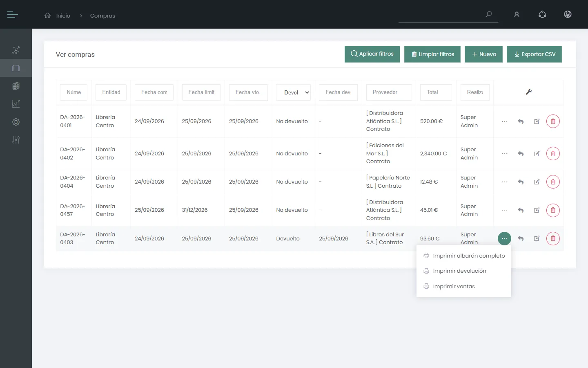Open three-dots menu for DA-2026-0457

[505, 210]
